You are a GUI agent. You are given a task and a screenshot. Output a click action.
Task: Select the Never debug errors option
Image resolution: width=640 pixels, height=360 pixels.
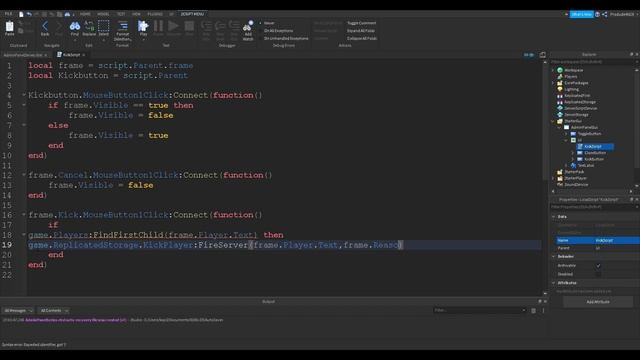click(267, 23)
